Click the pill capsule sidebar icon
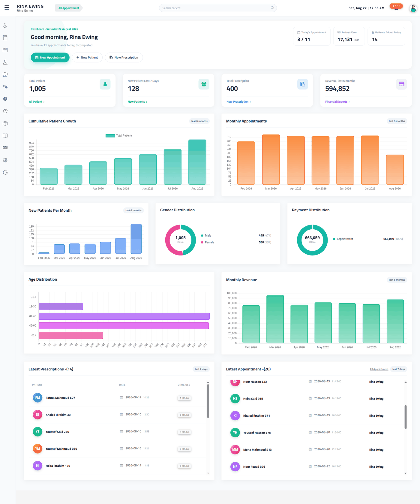The width and height of the screenshot is (420, 504). pos(5,87)
